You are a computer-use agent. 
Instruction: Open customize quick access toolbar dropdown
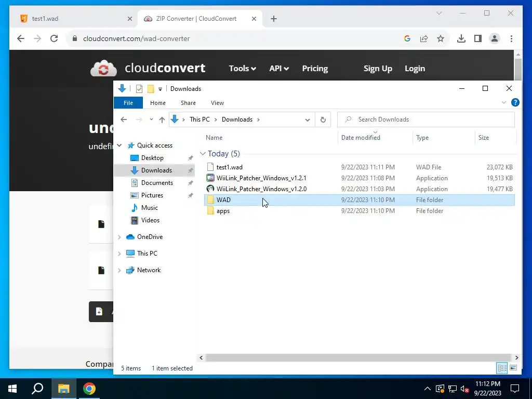160,89
